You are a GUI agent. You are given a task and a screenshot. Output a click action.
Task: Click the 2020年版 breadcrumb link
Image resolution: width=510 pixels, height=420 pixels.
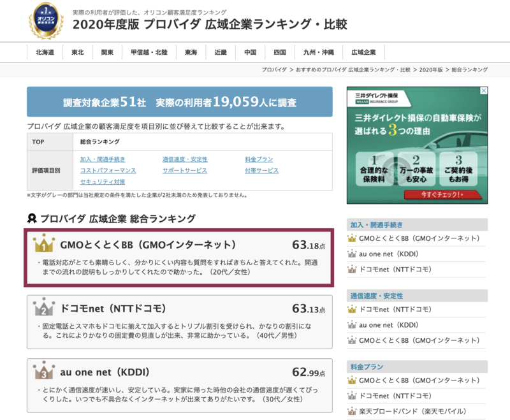[x=432, y=71]
